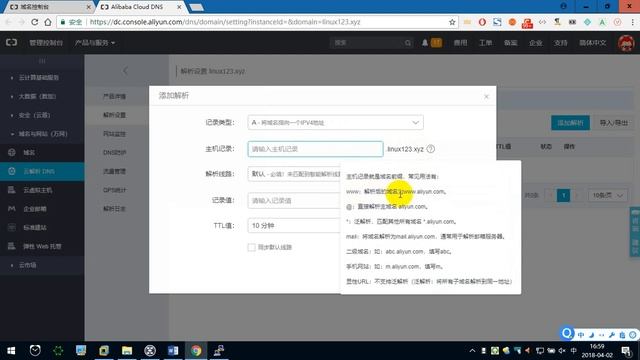Select 云解析 DNS in the sidebar

pyautogui.click(x=42, y=171)
